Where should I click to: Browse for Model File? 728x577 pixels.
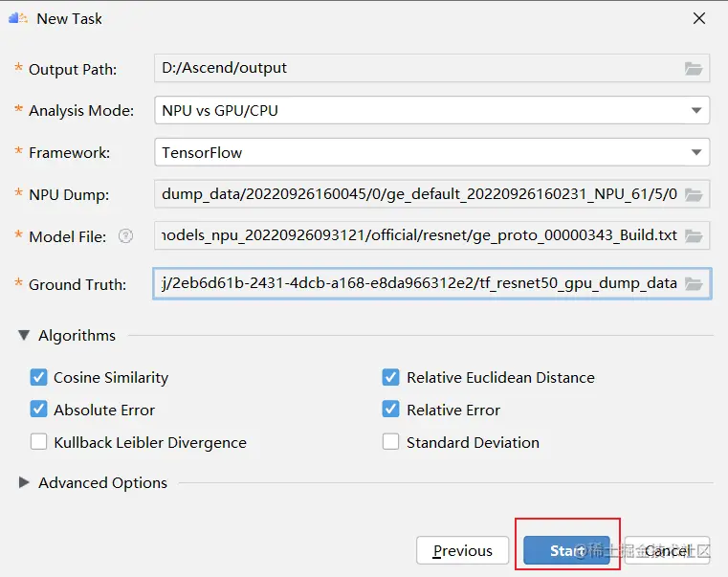click(694, 236)
